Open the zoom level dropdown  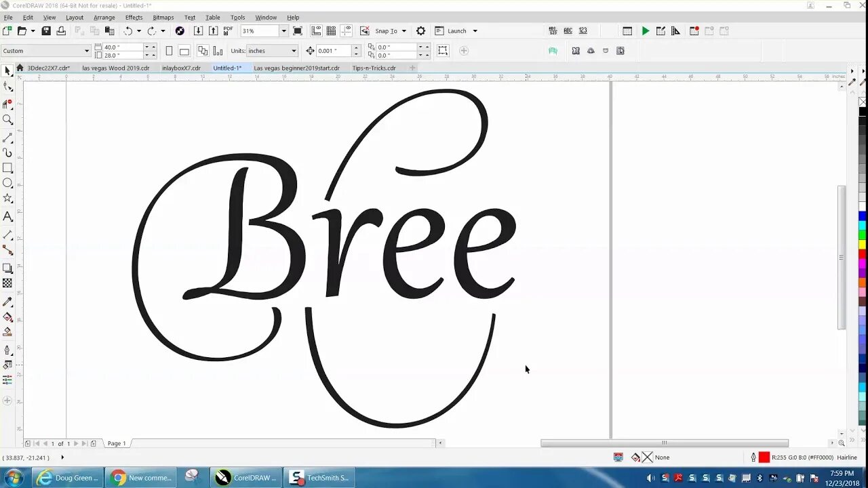click(283, 30)
